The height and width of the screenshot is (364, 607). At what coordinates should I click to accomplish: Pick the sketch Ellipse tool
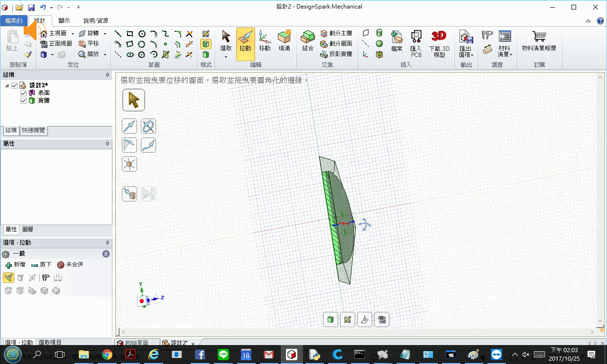tap(130, 55)
